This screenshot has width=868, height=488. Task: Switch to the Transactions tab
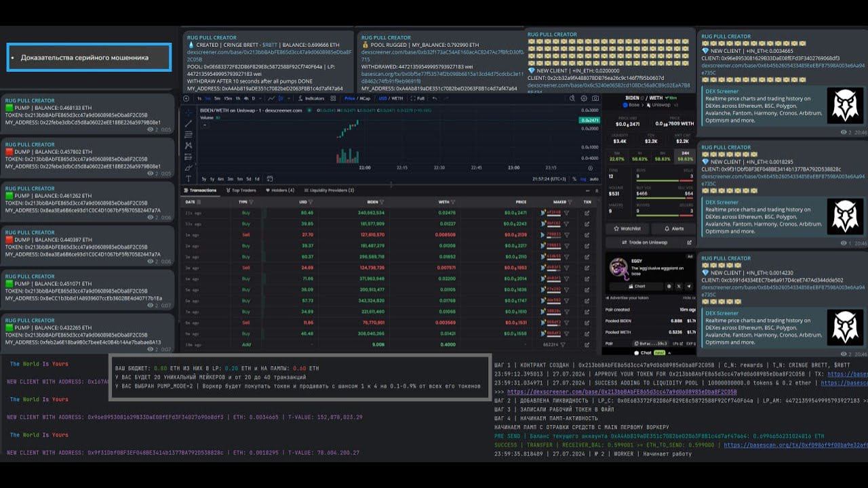coord(199,190)
